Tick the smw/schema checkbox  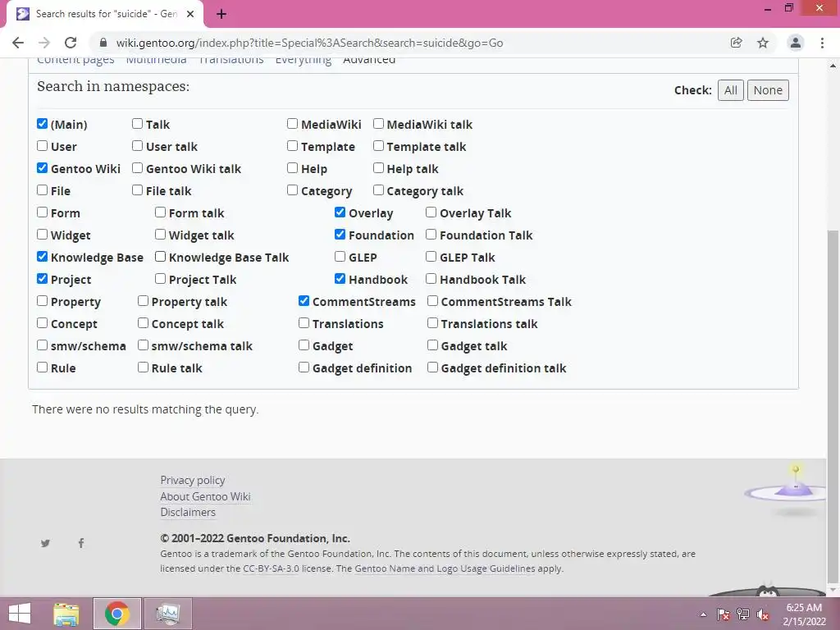[43, 345]
